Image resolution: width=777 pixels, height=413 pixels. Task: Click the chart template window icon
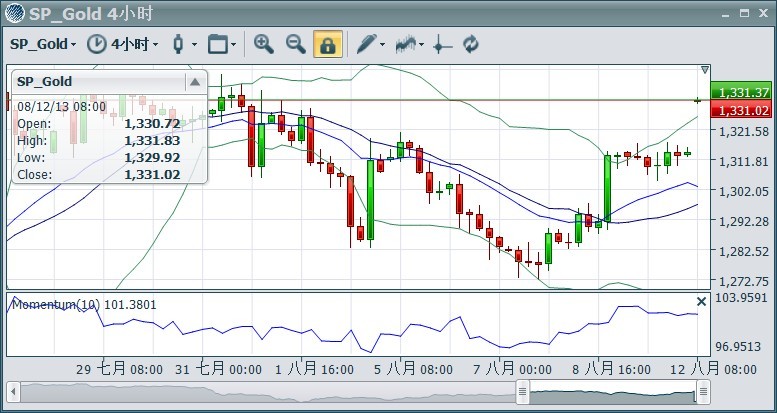[x=218, y=44]
